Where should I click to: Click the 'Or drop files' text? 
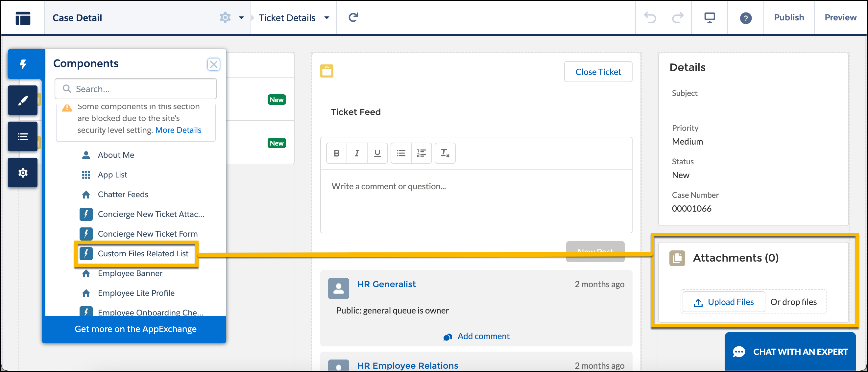pos(794,302)
